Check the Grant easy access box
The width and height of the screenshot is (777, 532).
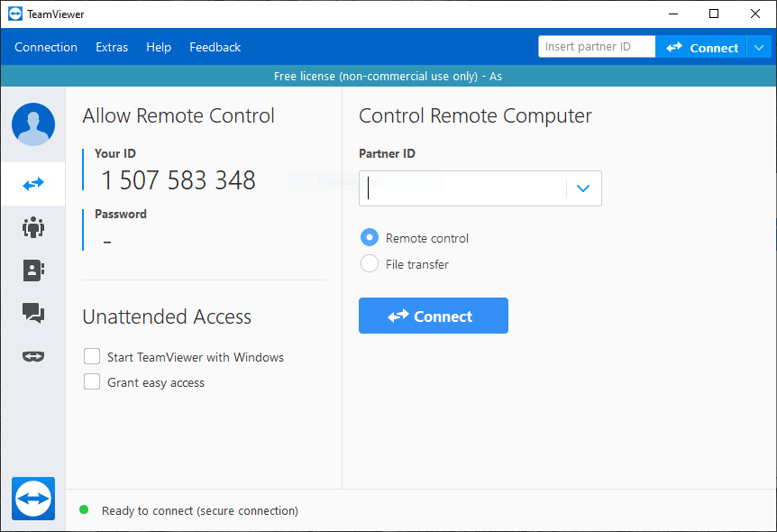(91, 381)
